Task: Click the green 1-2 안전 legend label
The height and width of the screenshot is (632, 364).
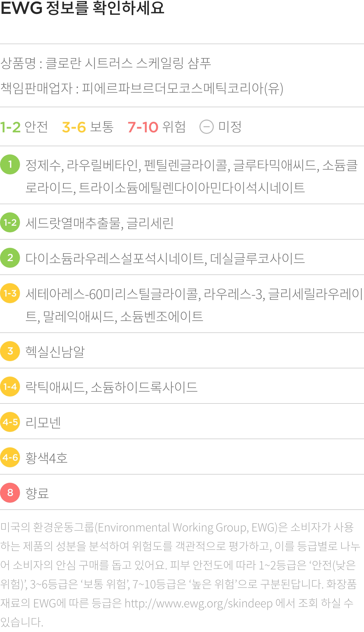Action: point(24,127)
